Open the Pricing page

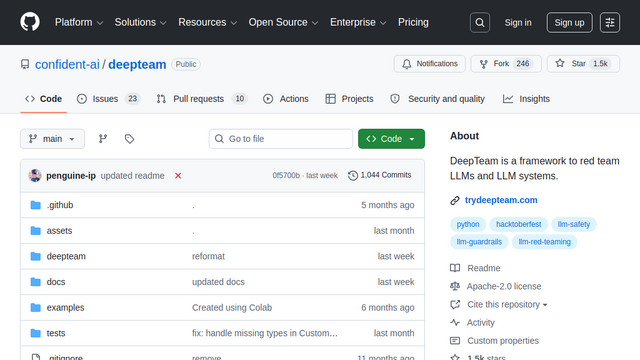click(x=413, y=22)
